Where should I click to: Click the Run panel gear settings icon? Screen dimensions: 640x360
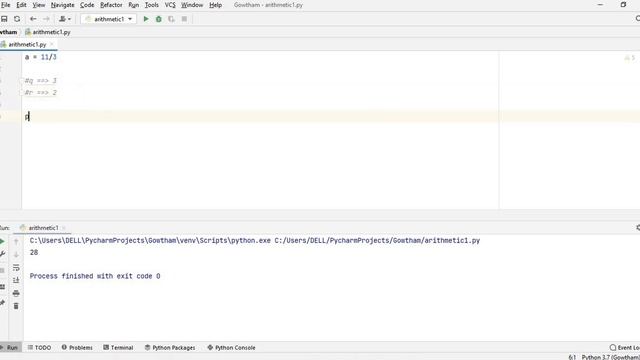point(638,227)
